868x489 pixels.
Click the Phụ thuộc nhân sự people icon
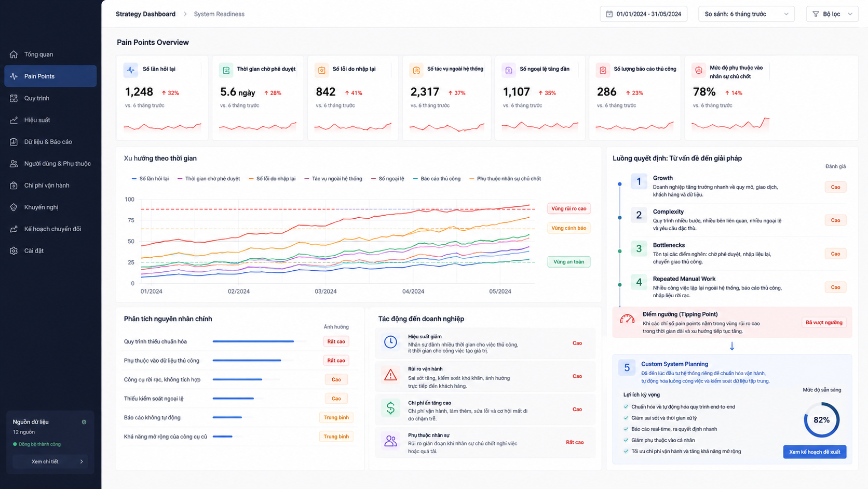[x=390, y=441]
